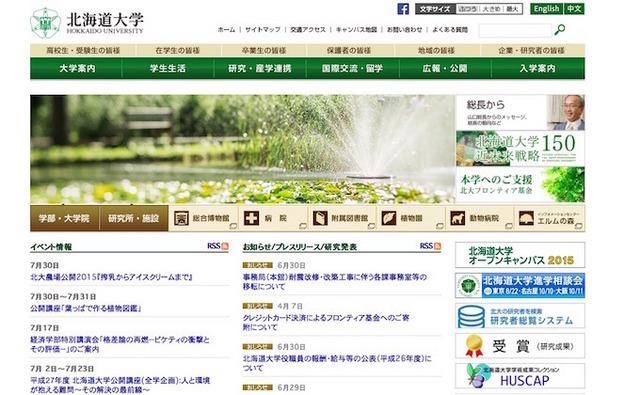Screen dimensions: 640x395
Task: Open 事務局(本館)耐震改修 notice link
Action: click(x=335, y=282)
